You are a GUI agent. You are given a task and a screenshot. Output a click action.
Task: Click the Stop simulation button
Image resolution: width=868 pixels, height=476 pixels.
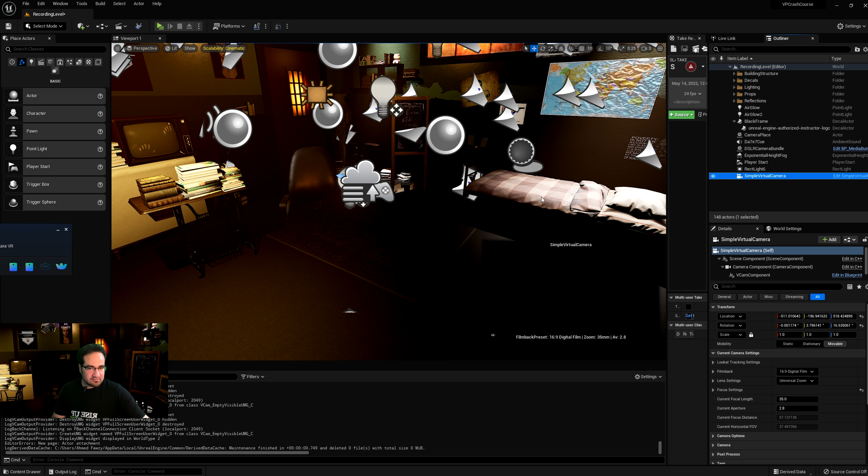(180, 26)
